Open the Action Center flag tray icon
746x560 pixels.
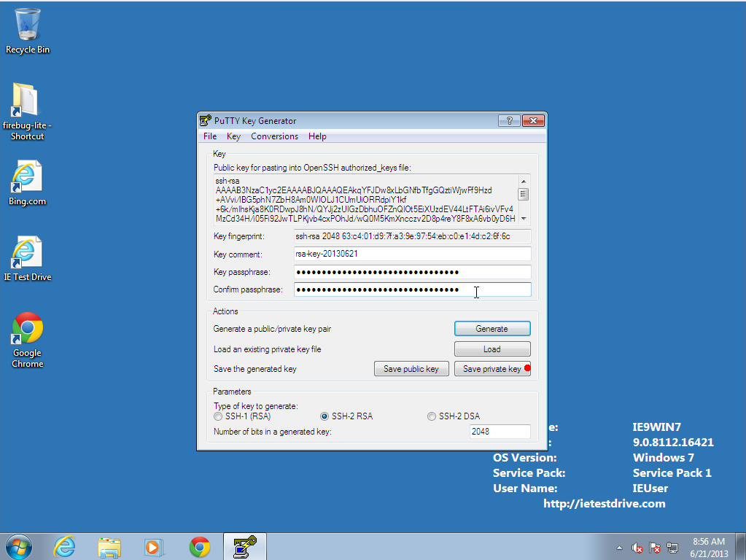655,548
